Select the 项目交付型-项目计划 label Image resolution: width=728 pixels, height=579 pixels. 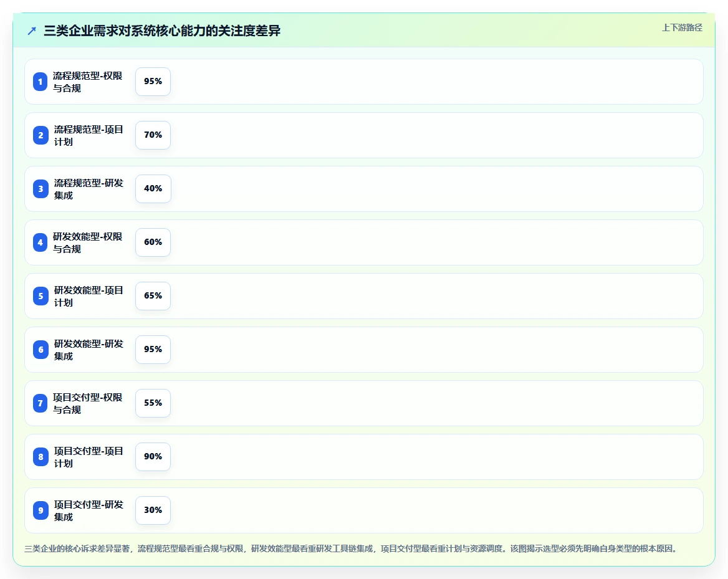[89, 457]
